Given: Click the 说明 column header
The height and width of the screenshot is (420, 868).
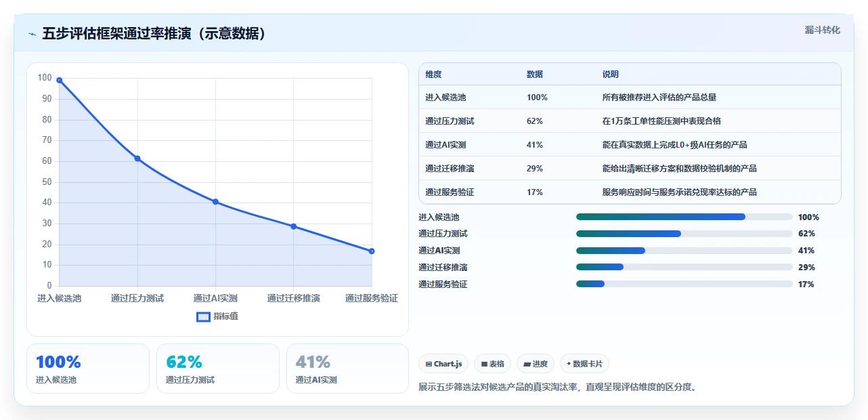Looking at the screenshot, I should click(x=611, y=75).
